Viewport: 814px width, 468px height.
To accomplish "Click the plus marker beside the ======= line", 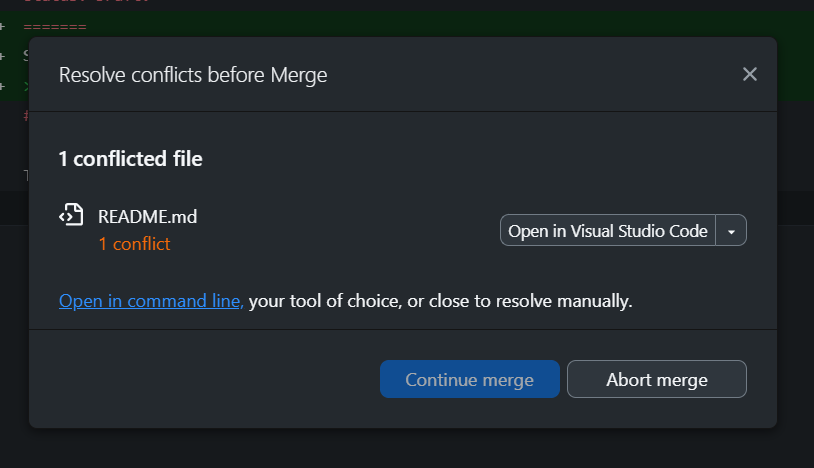I will [3, 26].
